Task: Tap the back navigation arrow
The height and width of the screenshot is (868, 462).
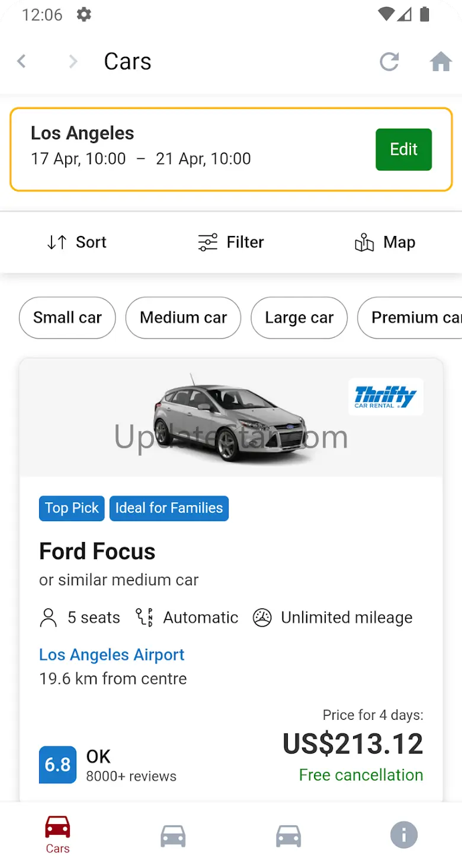Action: coord(22,61)
